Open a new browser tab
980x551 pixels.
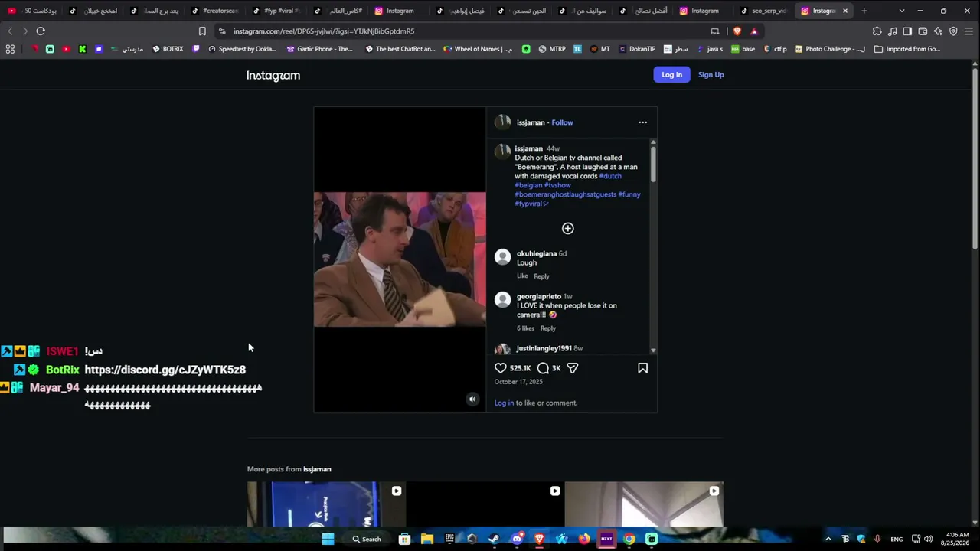click(x=864, y=11)
